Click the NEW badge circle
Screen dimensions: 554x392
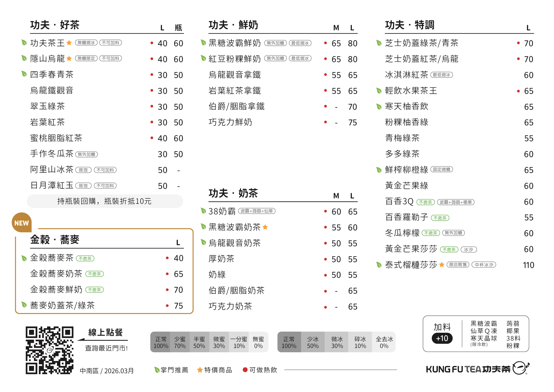tap(22, 223)
